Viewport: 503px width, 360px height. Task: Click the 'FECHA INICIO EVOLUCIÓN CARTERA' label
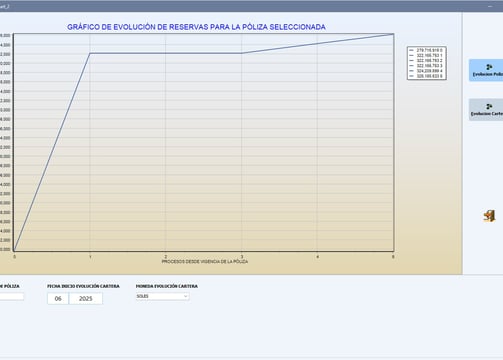coord(83,286)
